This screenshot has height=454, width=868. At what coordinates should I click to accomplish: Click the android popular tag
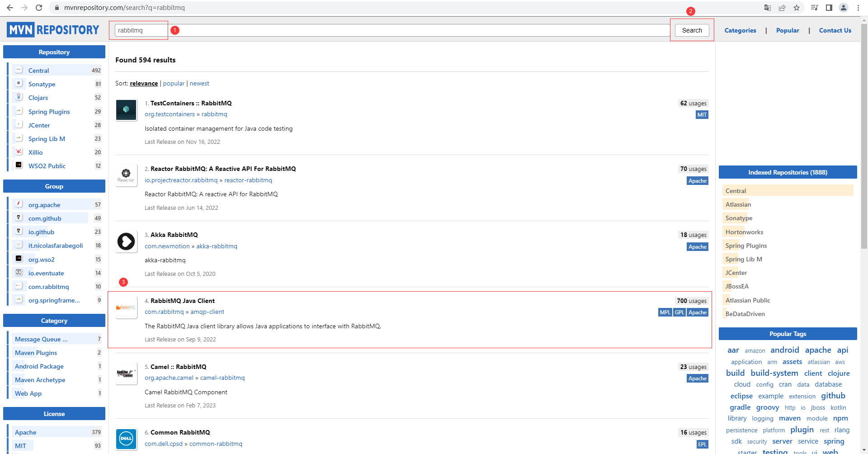785,350
